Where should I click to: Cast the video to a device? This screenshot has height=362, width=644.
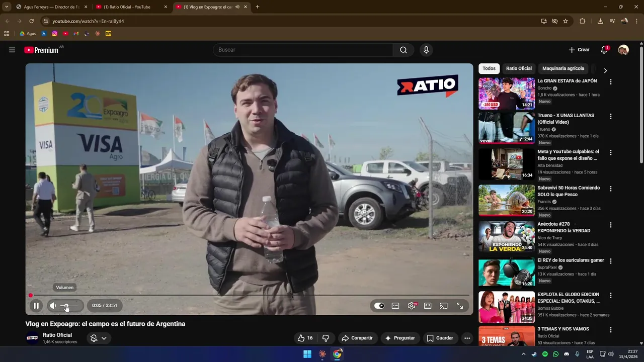[444, 306]
